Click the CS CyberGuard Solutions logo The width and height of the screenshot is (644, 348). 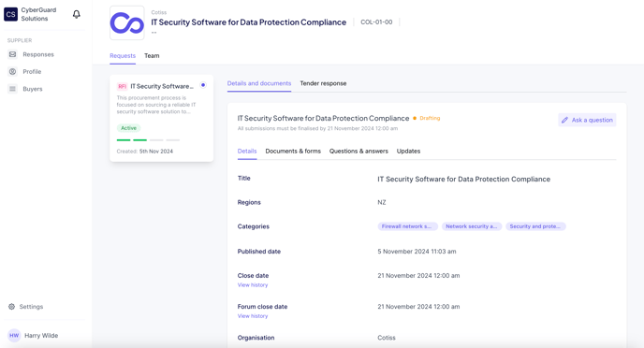(10, 14)
